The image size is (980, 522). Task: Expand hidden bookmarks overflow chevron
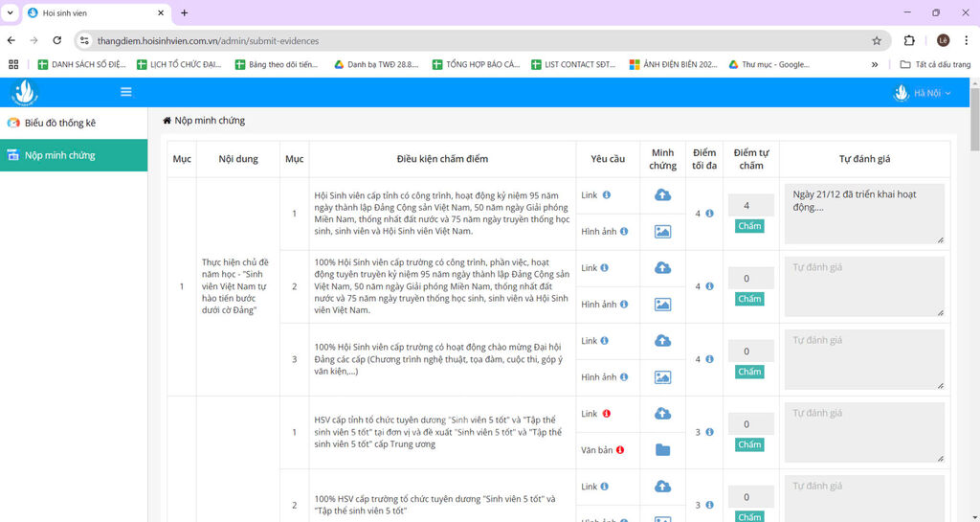point(874,65)
